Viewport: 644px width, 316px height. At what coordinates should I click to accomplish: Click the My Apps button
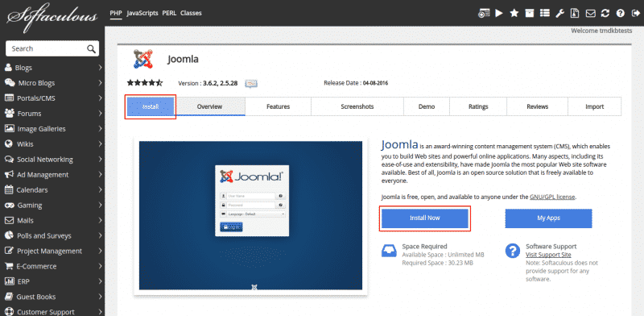click(548, 218)
